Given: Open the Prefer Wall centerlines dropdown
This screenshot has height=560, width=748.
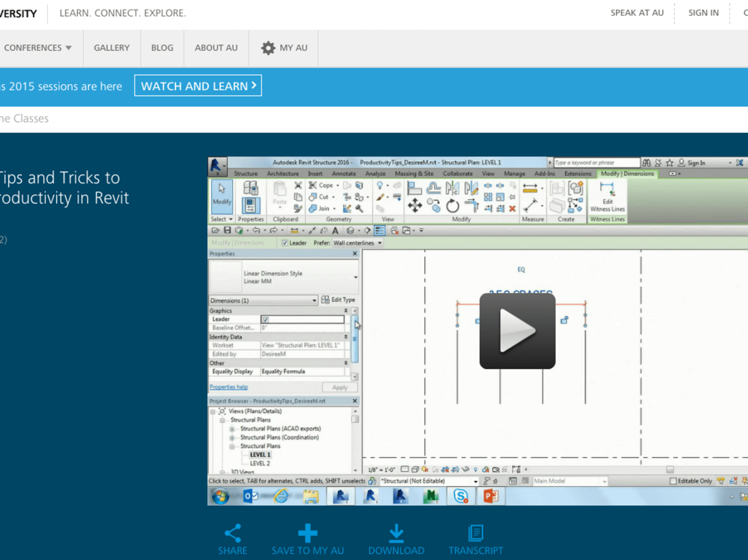Looking at the screenshot, I should click(358, 243).
